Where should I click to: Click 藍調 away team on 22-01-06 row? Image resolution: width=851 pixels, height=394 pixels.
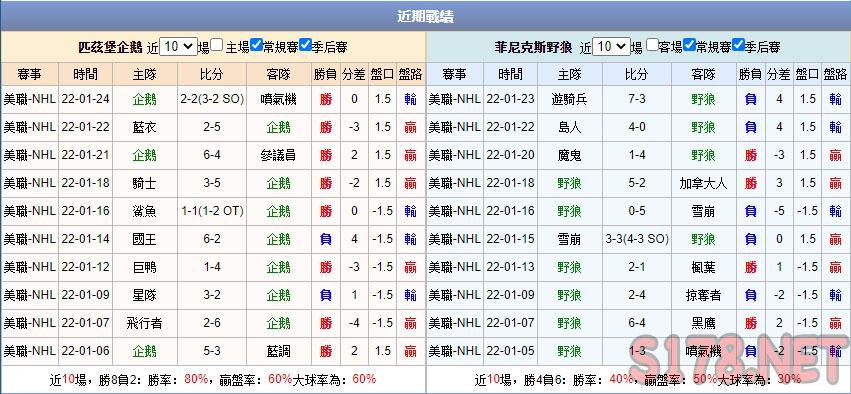tap(278, 351)
